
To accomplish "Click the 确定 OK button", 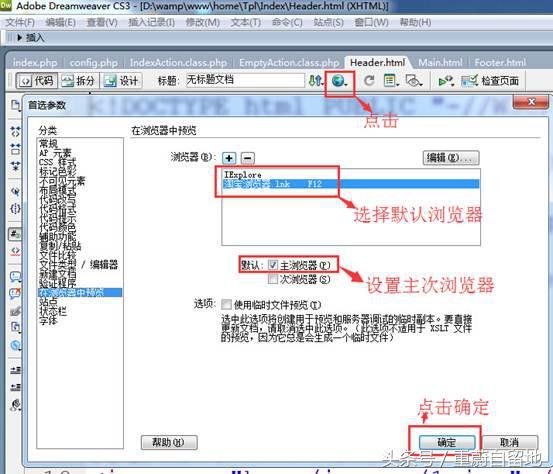I will click(x=447, y=442).
